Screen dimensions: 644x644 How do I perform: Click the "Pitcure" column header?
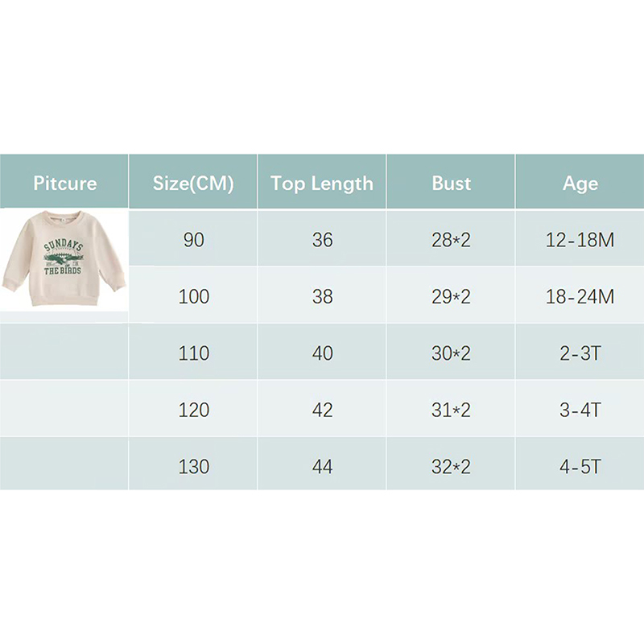(64, 183)
